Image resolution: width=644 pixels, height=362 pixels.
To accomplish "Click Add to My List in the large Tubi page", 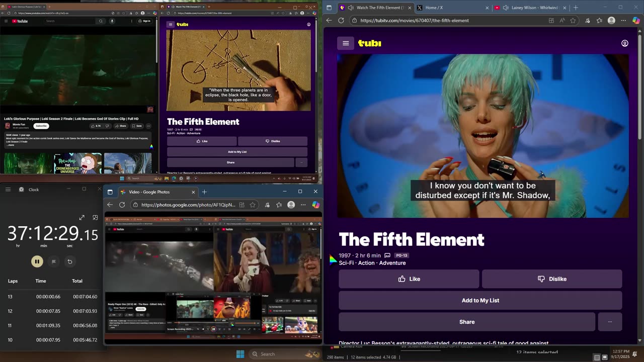I will pyautogui.click(x=480, y=301).
